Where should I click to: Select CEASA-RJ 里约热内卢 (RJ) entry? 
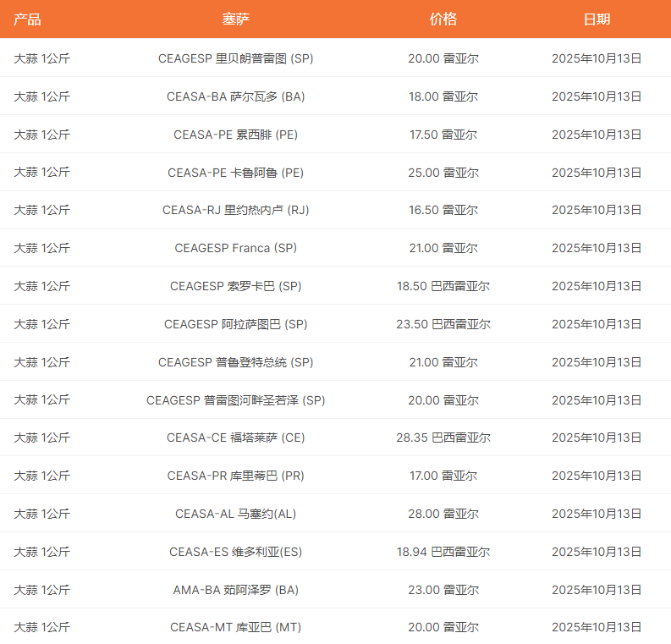click(x=235, y=210)
